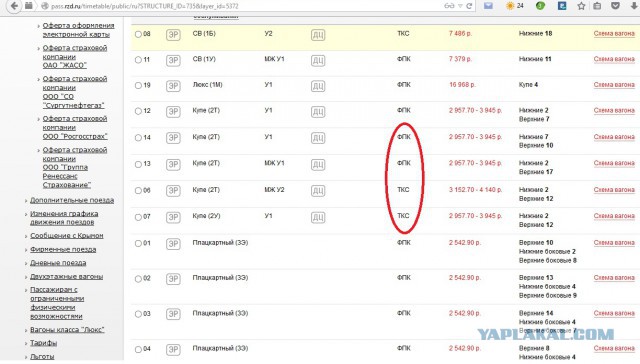The width and height of the screenshot is (640, 364).
Task: Click the blue square extension icon
Action: click(x=562, y=6)
